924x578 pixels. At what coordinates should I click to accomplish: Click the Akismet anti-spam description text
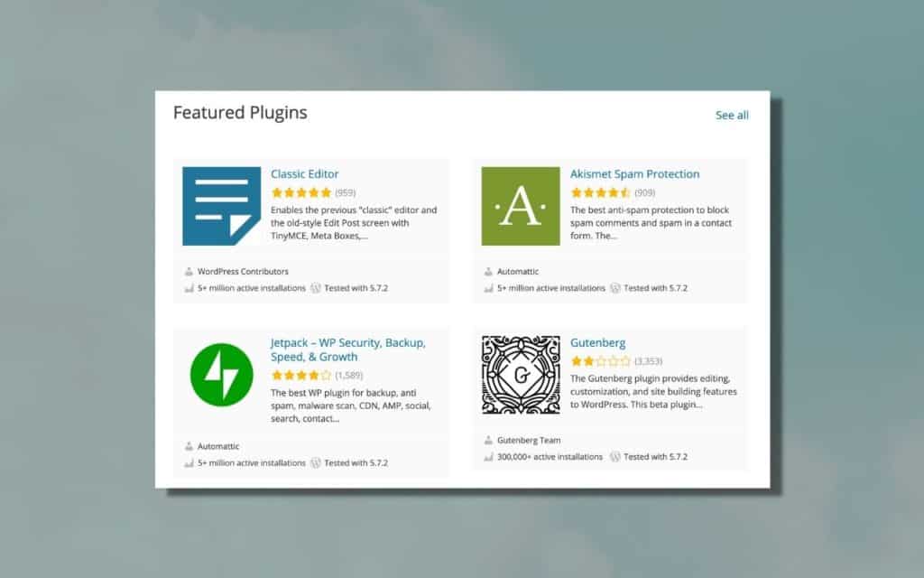coord(651,223)
